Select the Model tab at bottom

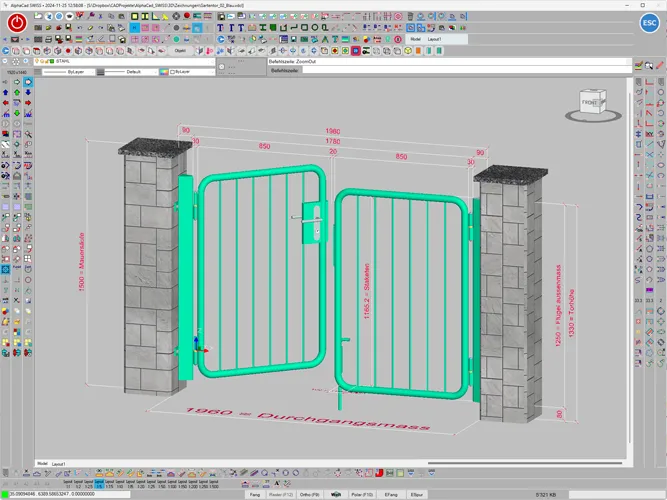(42, 465)
